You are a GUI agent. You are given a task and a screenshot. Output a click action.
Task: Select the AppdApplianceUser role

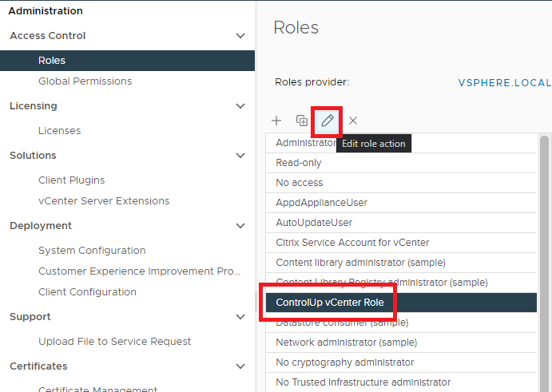pos(321,203)
